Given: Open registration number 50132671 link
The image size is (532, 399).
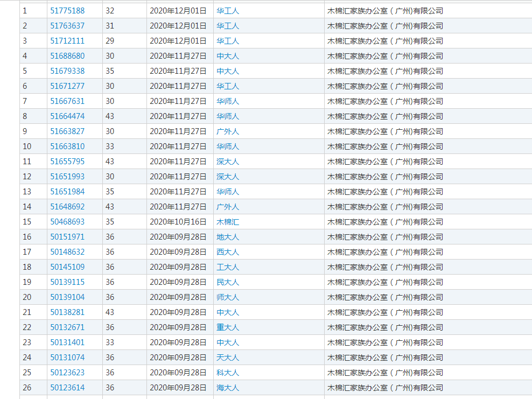Looking at the screenshot, I should tap(67, 327).
